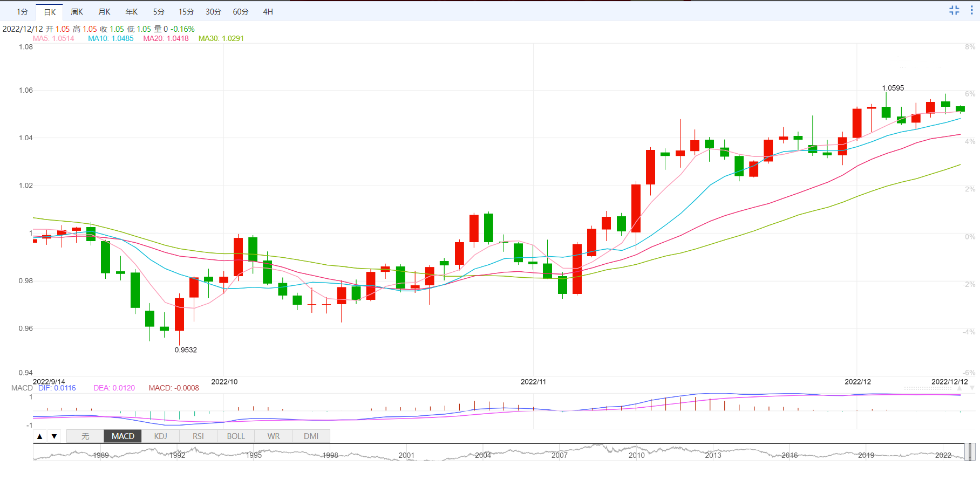The image size is (980, 480).
Task: Select the RSI indicator button
Action: [x=198, y=436]
